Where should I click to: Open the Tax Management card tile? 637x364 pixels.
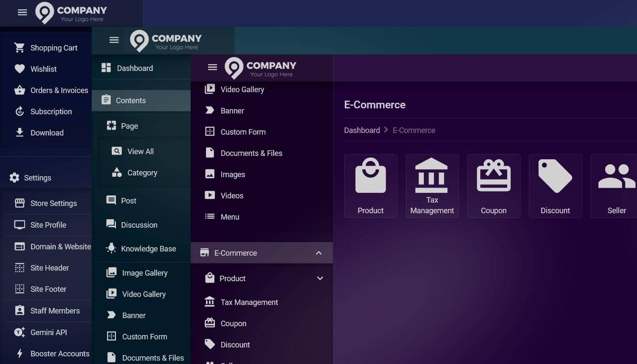point(432,186)
